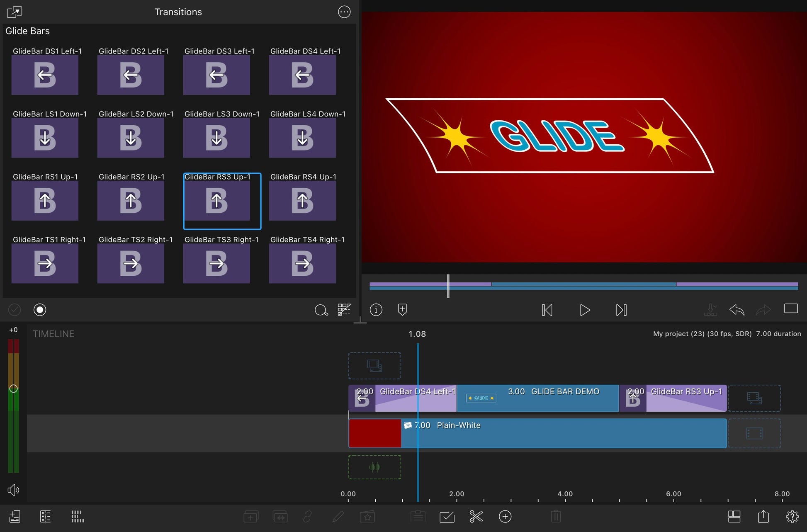This screenshot has width=807, height=532.
Task: Click the scissors split tool
Action: pos(476,517)
